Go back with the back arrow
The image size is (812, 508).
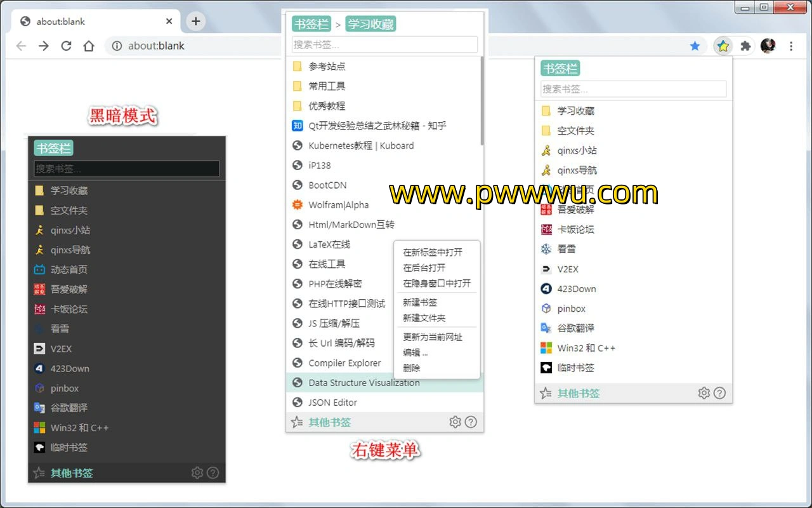click(21, 46)
